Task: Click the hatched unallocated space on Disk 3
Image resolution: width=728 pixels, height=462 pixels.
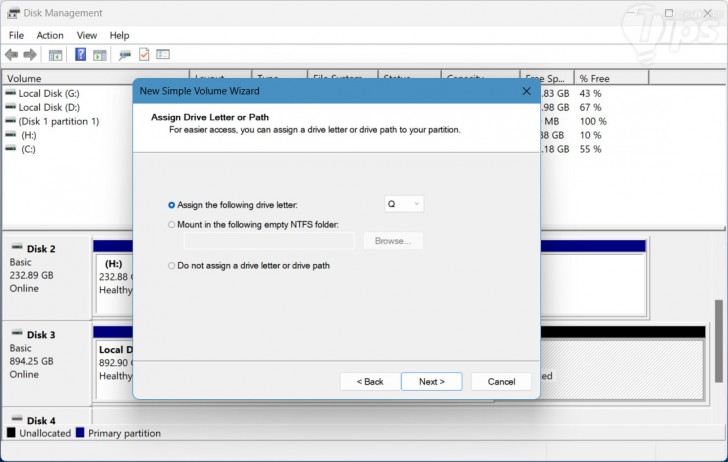Action: 623,370
